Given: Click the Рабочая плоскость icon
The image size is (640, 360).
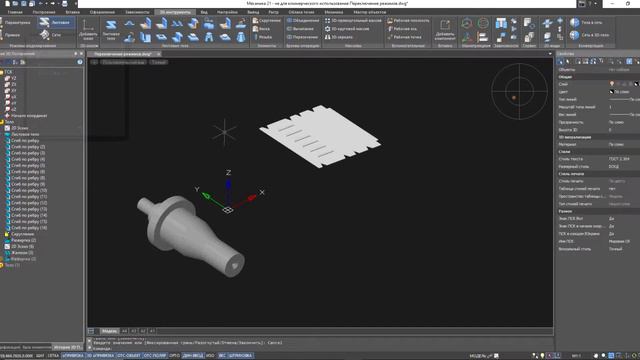Looking at the screenshot, I should pyautogui.click(x=390, y=20).
